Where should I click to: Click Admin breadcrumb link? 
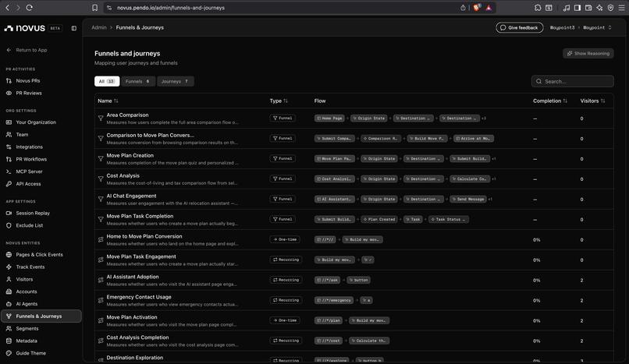click(x=98, y=27)
